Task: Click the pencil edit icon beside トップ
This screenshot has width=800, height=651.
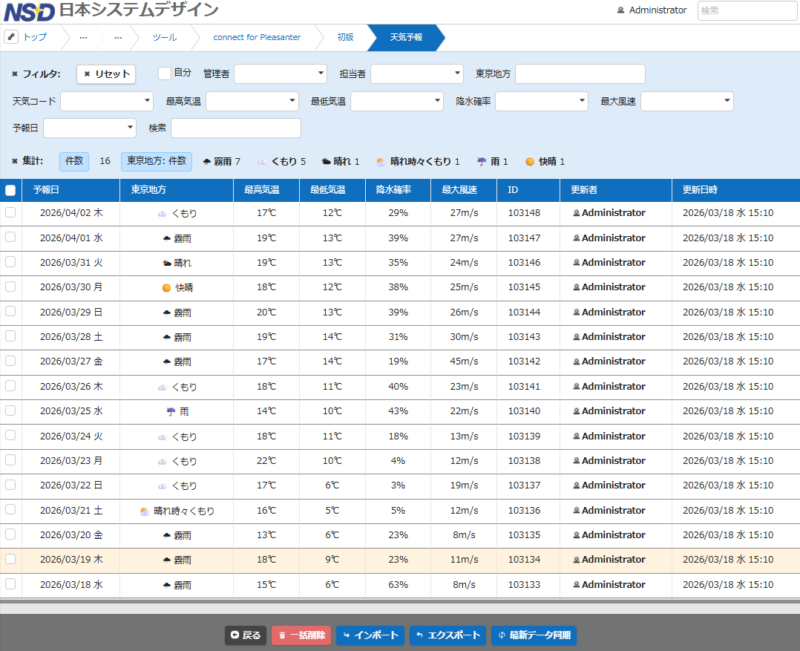Action: (12, 37)
